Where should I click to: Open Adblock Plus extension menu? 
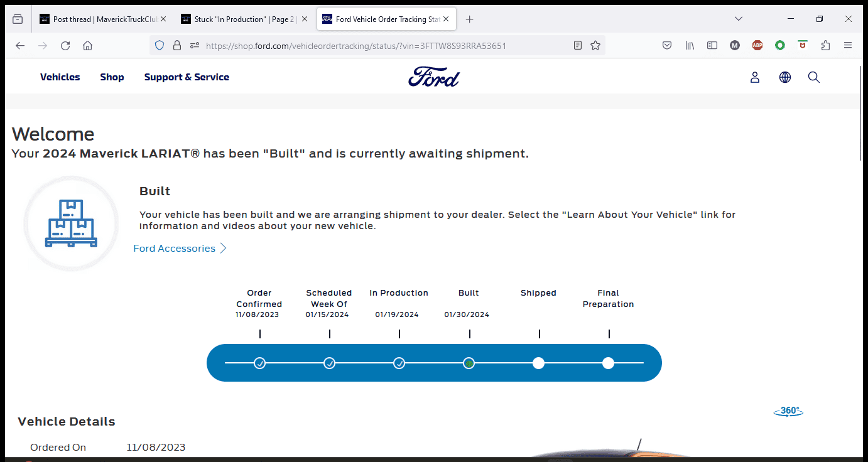(757, 46)
